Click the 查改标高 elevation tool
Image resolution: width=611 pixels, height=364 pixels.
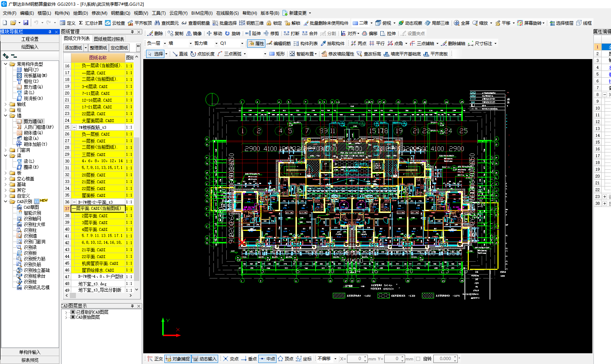point(369,54)
